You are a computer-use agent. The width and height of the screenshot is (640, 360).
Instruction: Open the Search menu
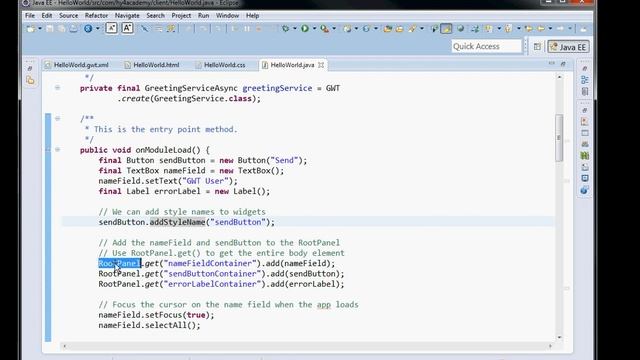155,16
